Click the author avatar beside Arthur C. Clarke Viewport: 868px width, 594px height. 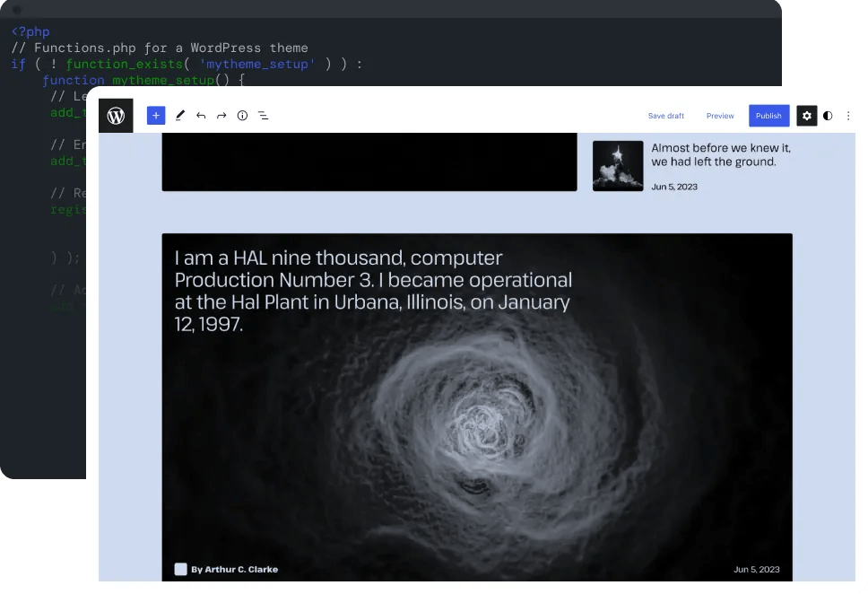click(181, 569)
